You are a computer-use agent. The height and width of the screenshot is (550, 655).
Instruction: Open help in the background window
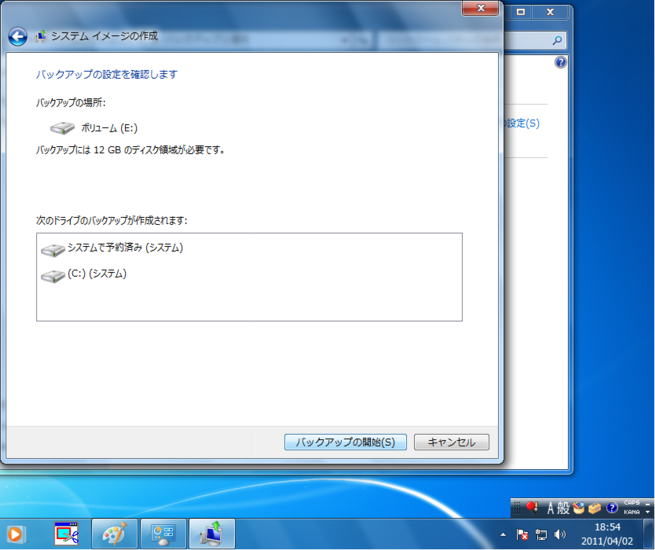[560, 62]
